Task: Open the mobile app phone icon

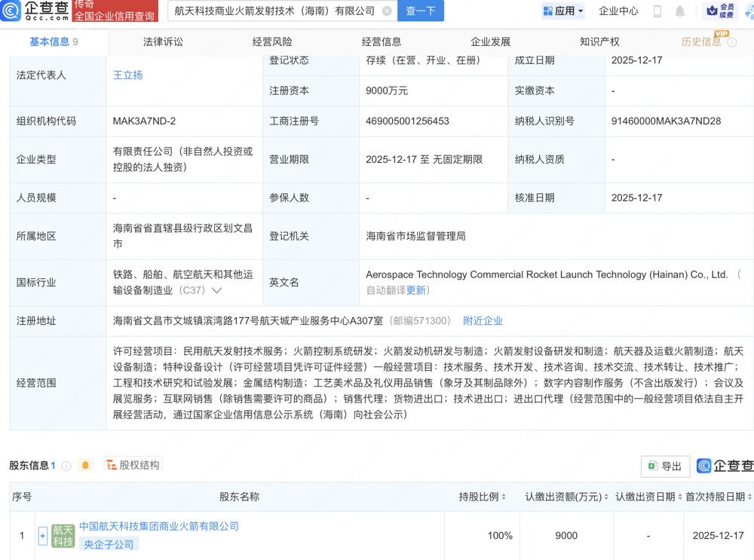Action: point(657,11)
